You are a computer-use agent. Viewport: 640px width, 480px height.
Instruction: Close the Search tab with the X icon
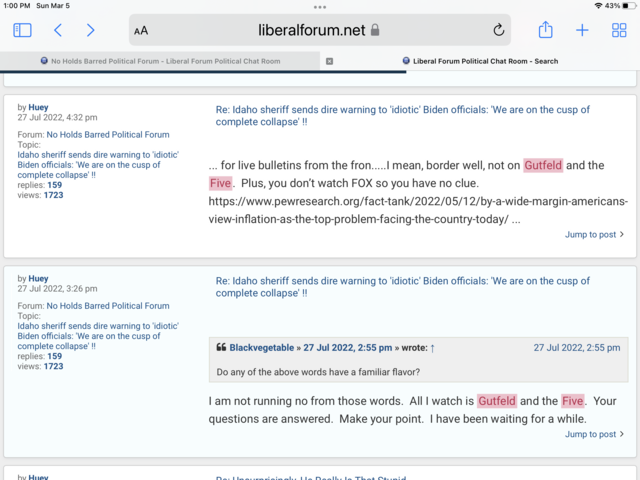329,61
